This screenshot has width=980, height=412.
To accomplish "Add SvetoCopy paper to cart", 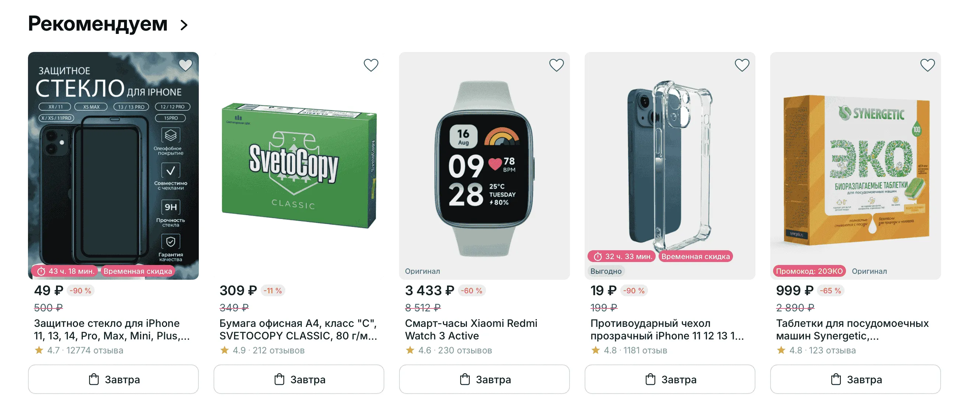I will (x=299, y=379).
